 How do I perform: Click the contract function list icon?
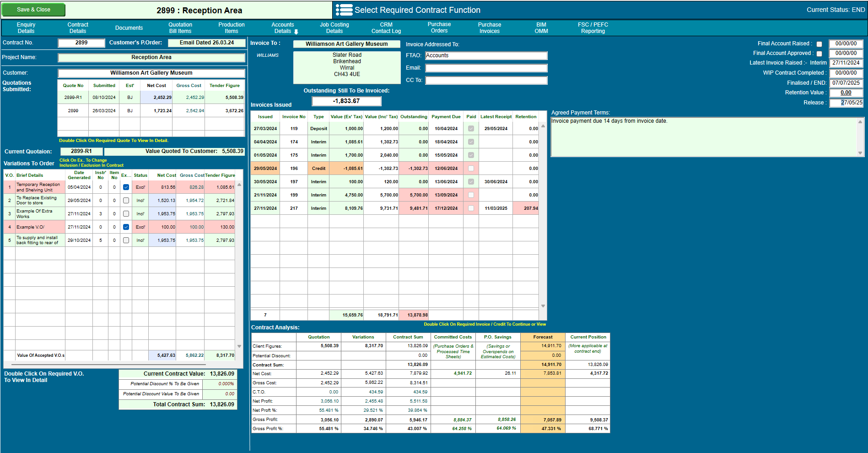click(344, 10)
